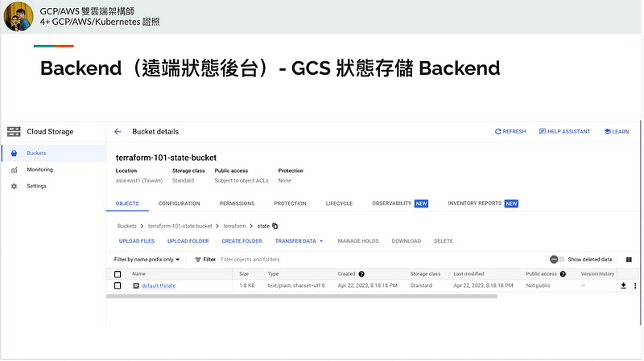Click the Public access column help icon
The width and height of the screenshot is (644, 361).
(x=563, y=274)
